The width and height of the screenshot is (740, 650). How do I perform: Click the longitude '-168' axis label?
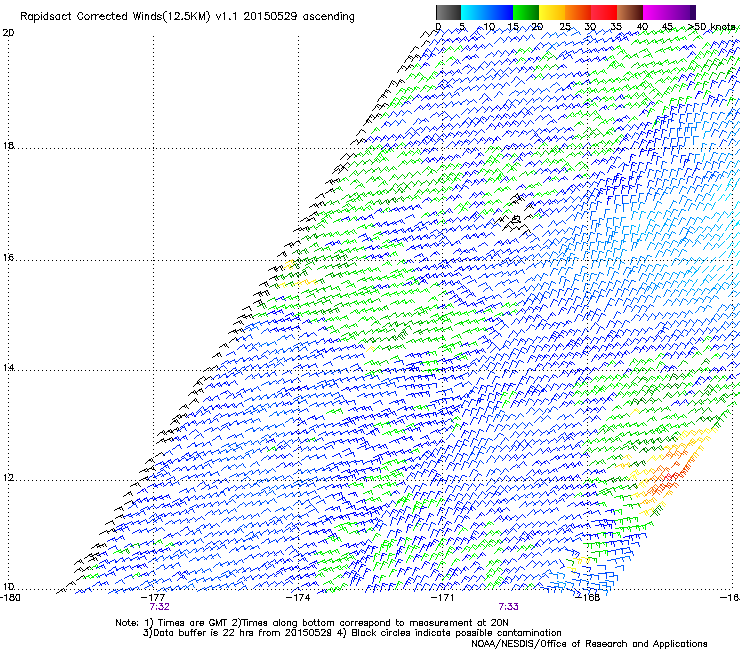[x=588, y=598]
